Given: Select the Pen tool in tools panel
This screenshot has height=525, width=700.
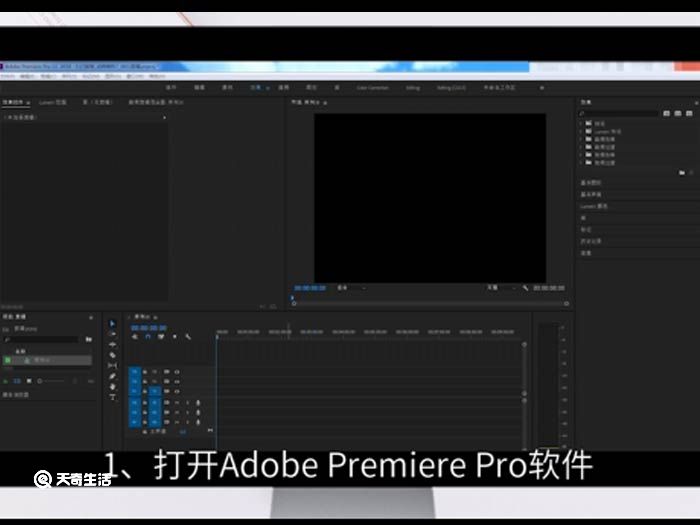Looking at the screenshot, I should (x=112, y=377).
